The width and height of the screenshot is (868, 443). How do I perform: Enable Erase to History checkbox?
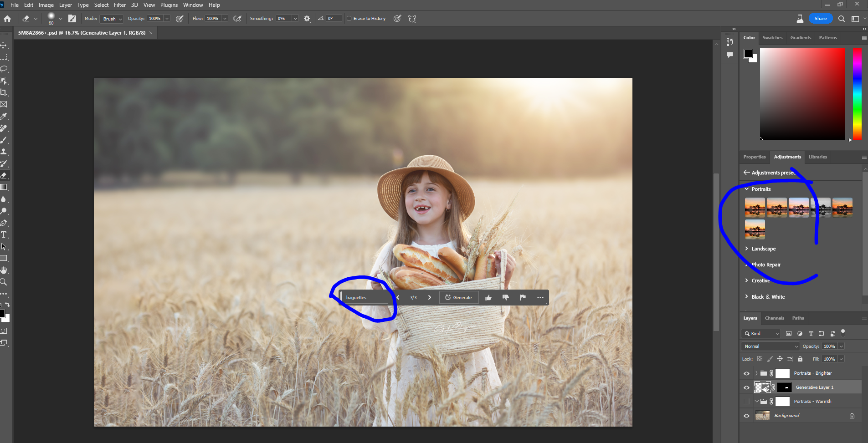349,19
